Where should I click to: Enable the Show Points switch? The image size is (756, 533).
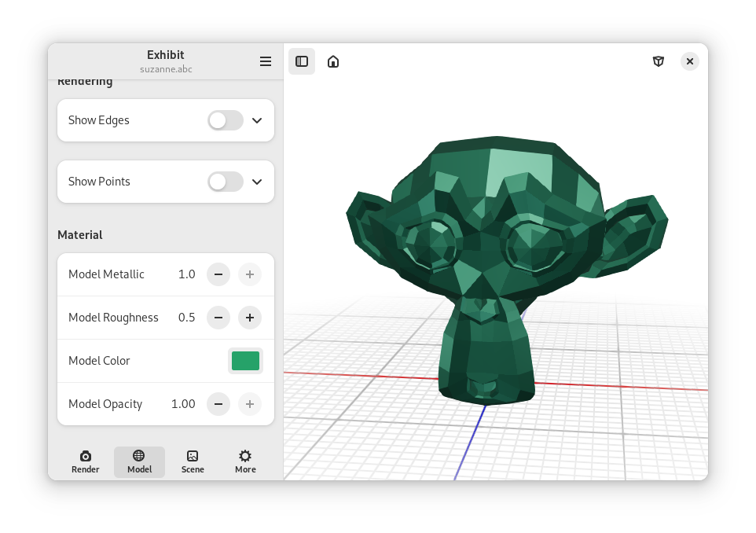coord(226,182)
